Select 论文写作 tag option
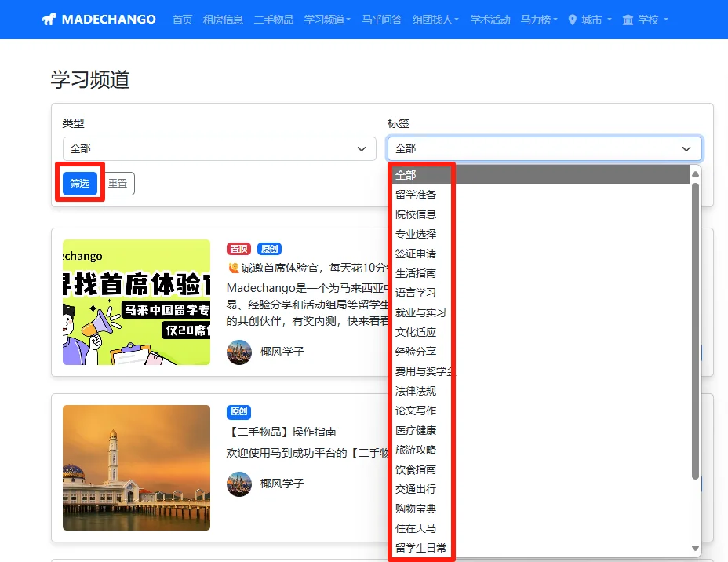Image resolution: width=728 pixels, height=562 pixels. point(541,411)
